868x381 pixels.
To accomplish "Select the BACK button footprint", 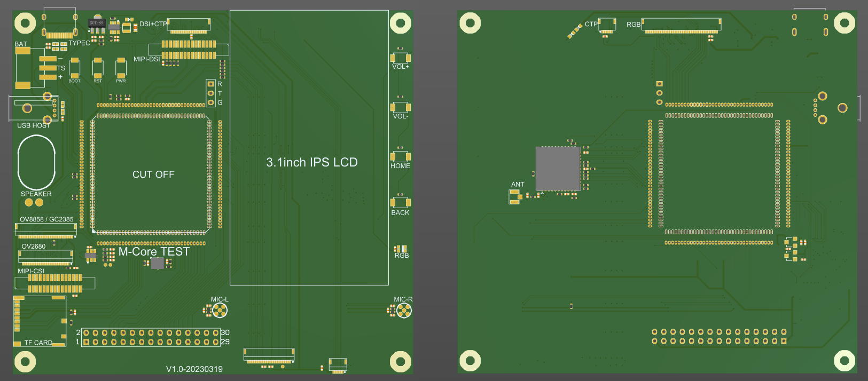I will point(400,202).
